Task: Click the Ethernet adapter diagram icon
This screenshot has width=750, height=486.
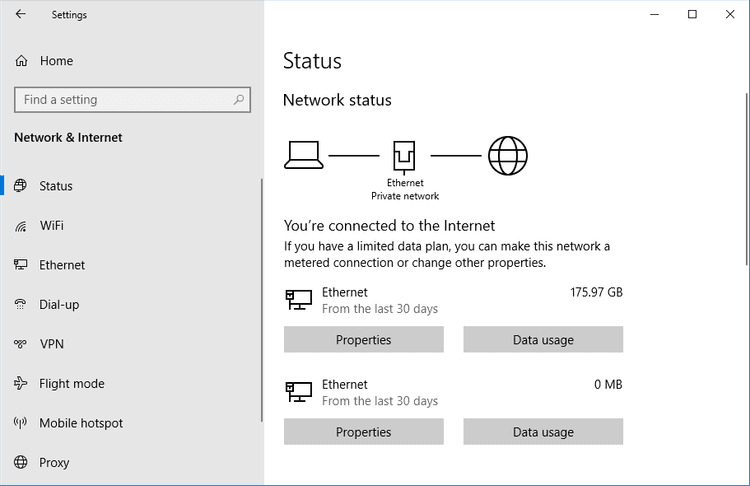Action: (404, 156)
